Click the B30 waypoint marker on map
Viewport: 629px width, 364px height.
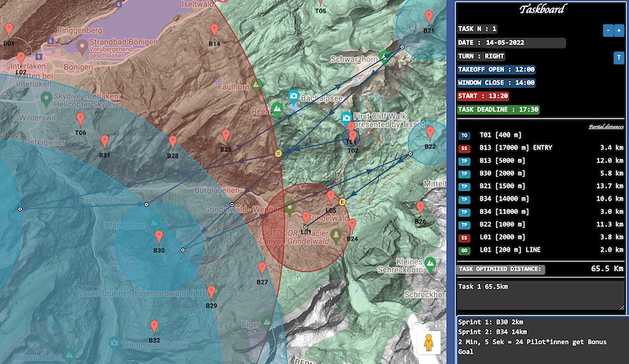click(159, 237)
